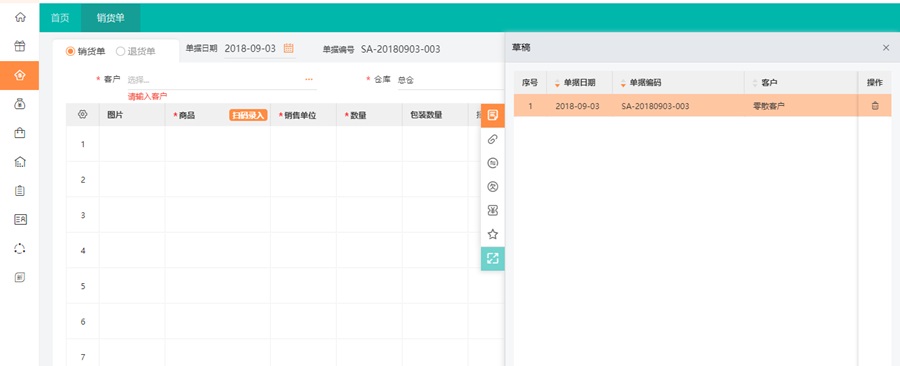Open the shopping bag sidebar icon
Image resolution: width=900 pixels, height=366 pixels.
pyautogui.click(x=20, y=133)
